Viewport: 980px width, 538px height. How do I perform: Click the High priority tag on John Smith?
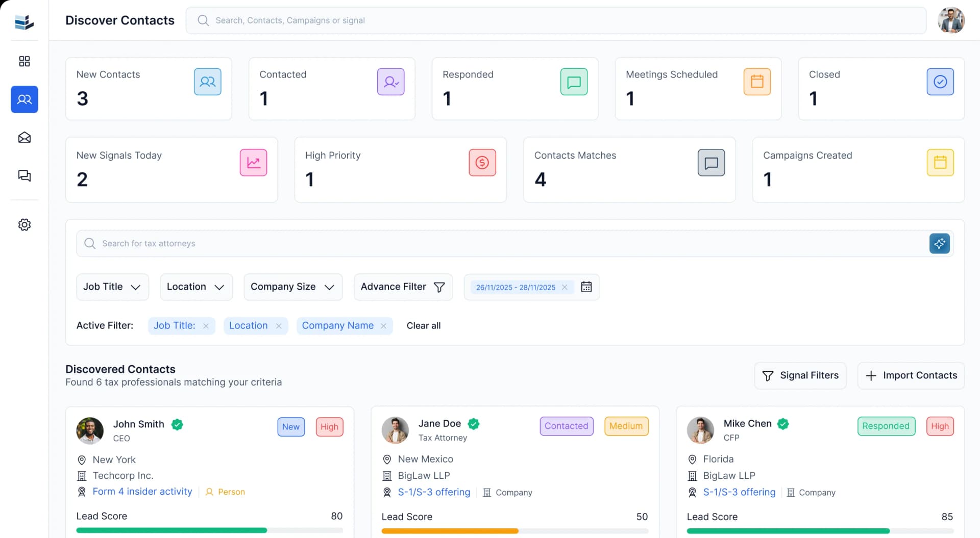pyautogui.click(x=329, y=427)
